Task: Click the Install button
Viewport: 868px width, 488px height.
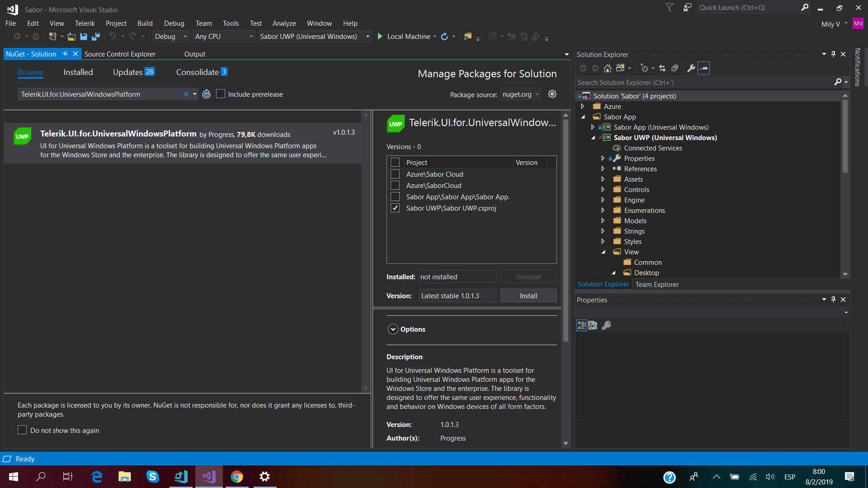Action: coord(528,296)
